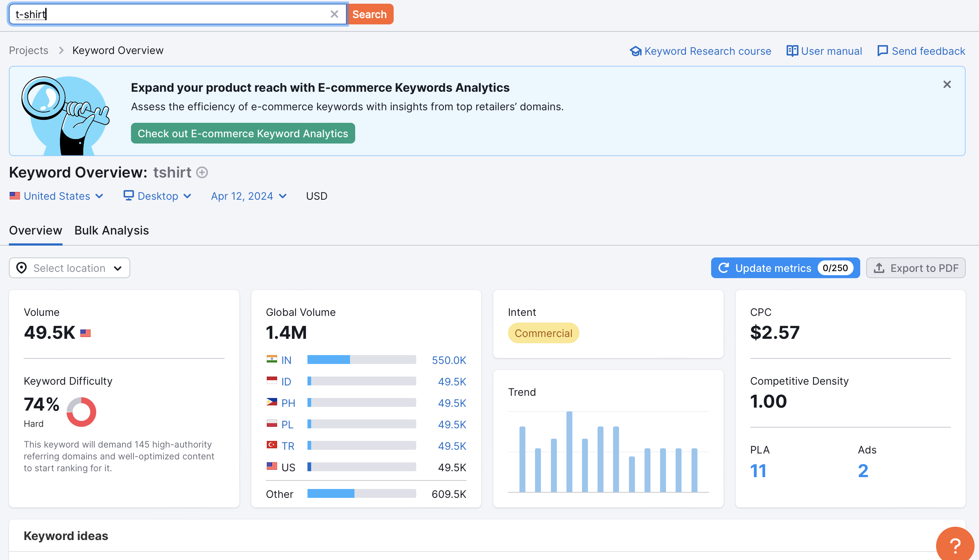Click the Keyword Difficulty donut chart
The height and width of the screenshot is (560, 979).
coord(81,412)
